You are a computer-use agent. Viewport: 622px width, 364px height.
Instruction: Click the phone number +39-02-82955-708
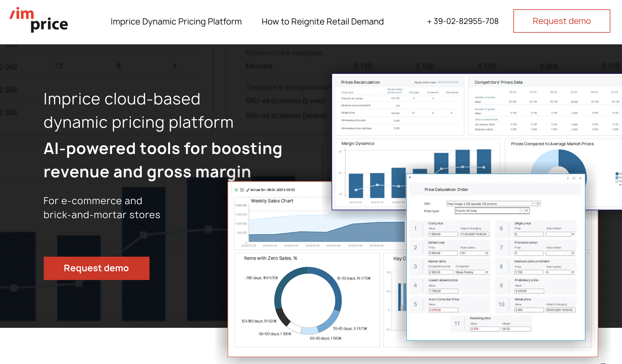[463, 21]
